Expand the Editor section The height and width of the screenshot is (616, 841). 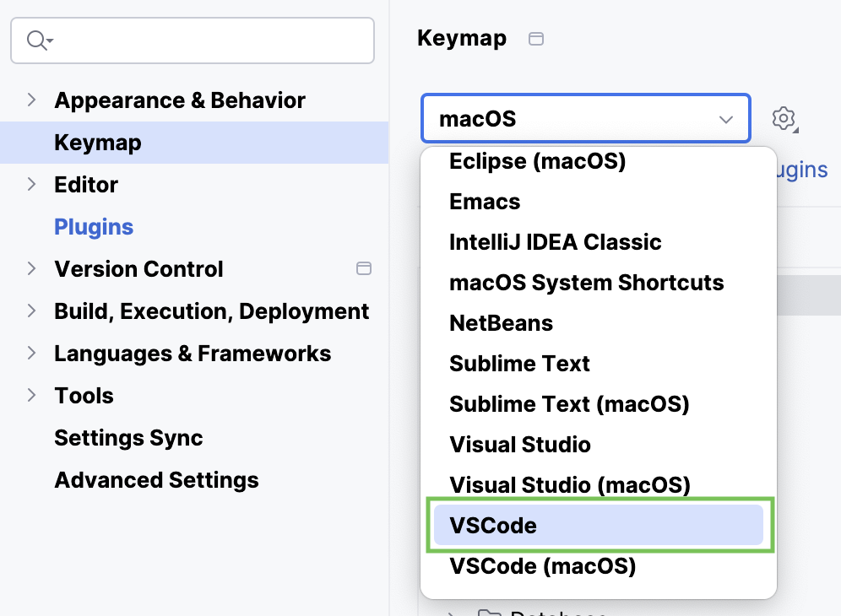click(x=30, y=184)
